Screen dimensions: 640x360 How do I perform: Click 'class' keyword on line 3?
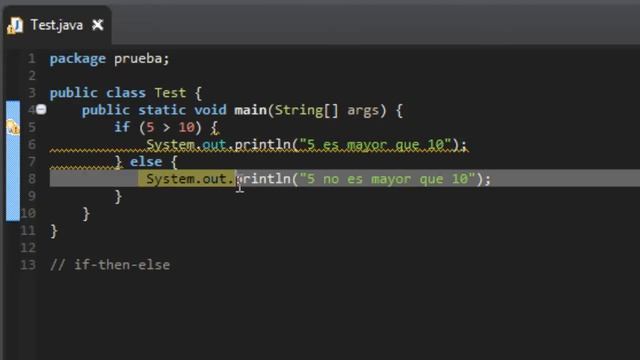click(x=126, y=93)
